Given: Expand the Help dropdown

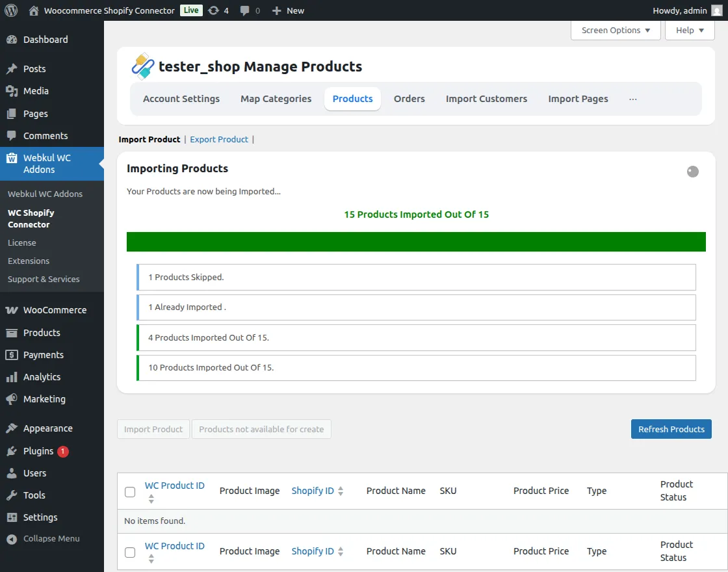Looking at the screenshot, I should coord(689,30).
